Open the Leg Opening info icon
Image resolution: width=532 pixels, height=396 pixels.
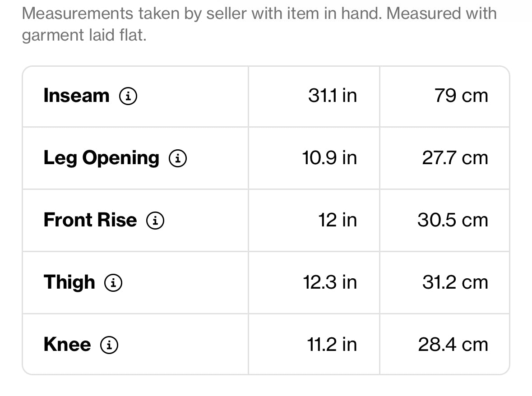pyautogui.click(x=177, y=158)
